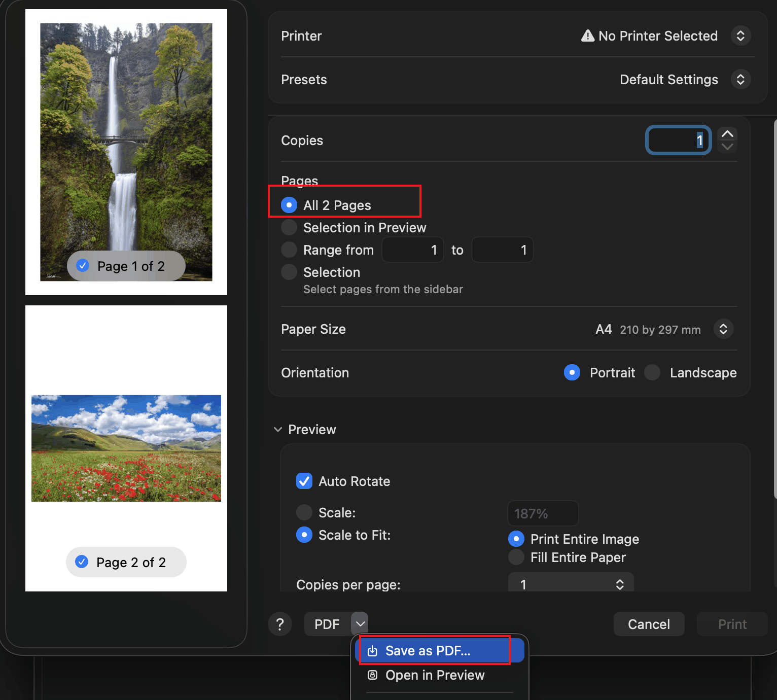Viewport: 777px width, 700px height.
Task: Select the Landscape orientation radio button
Action: click(652, 373)
